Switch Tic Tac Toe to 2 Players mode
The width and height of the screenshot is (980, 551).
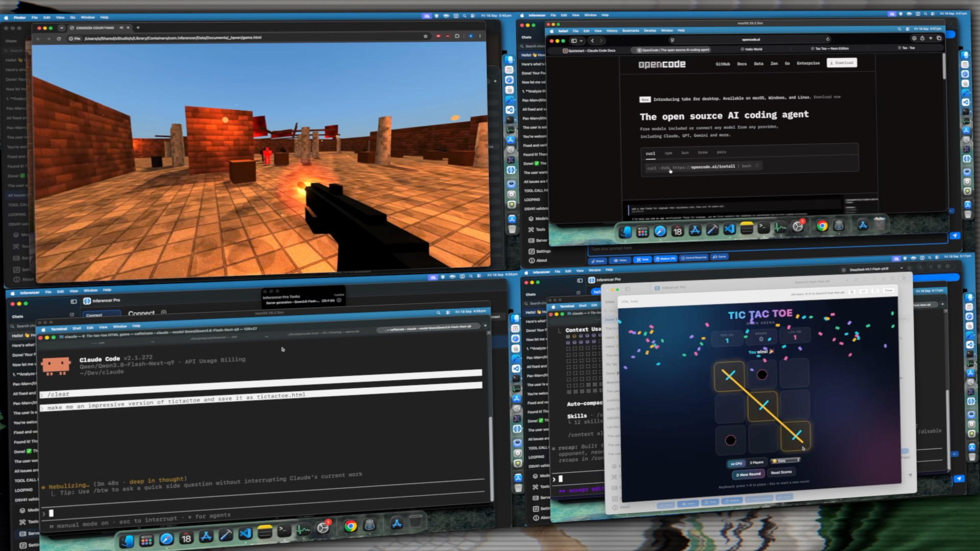pos(756,462)
